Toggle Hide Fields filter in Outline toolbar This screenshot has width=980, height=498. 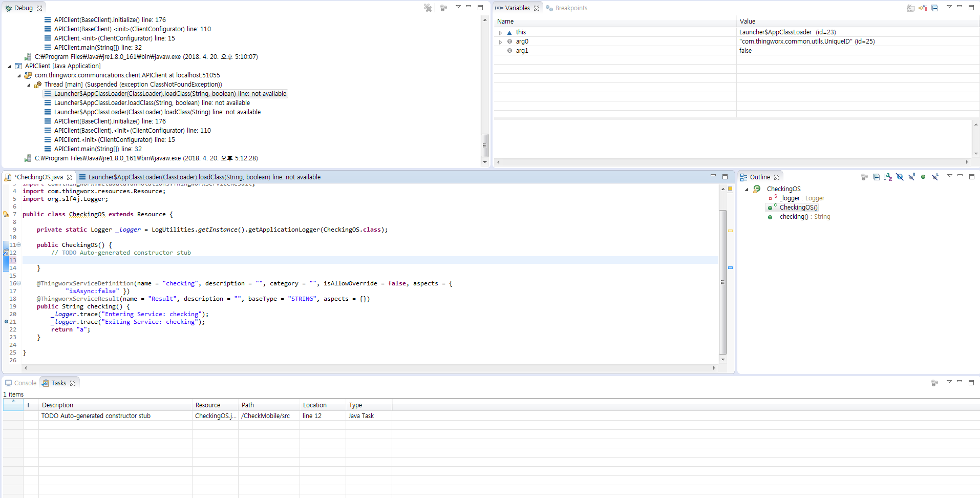click(x=900, y=177)
